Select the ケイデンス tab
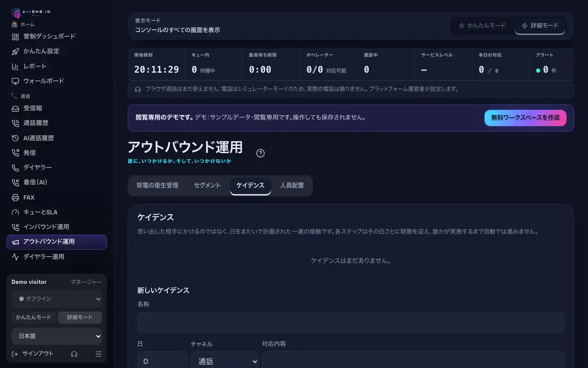 click(250, 185)
